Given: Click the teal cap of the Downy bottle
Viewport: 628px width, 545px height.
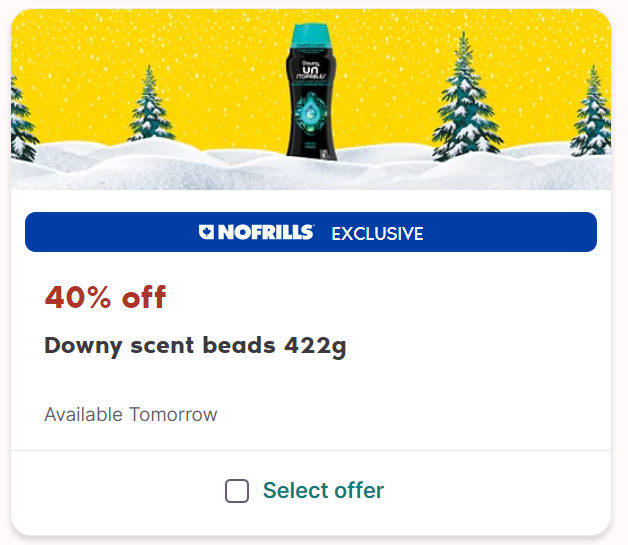Looking at the screenshot, I should tap(311, 37).
